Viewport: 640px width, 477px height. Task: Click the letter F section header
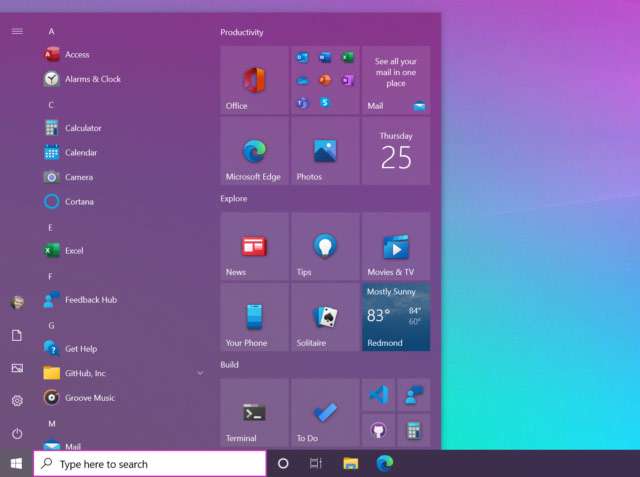click(x=50, y=276)
